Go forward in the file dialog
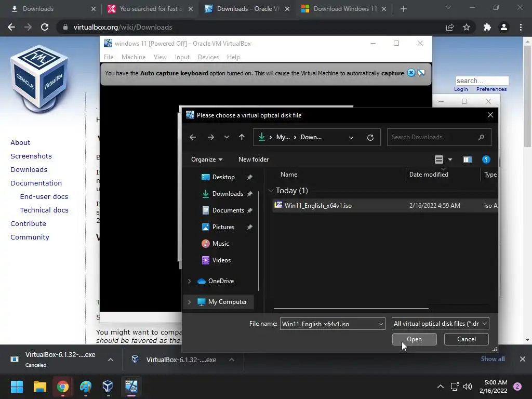The height and width of the screenshot is (399, 532). click(211, 137)
